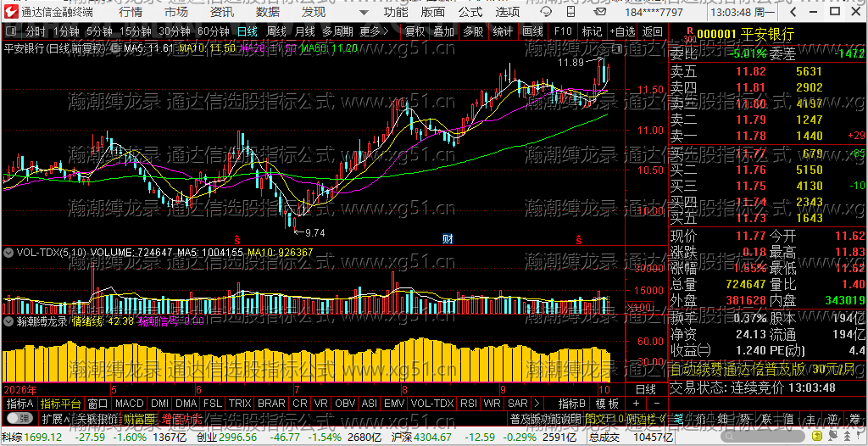
Task: Click the 指标B tab
Action: point(572,403)
